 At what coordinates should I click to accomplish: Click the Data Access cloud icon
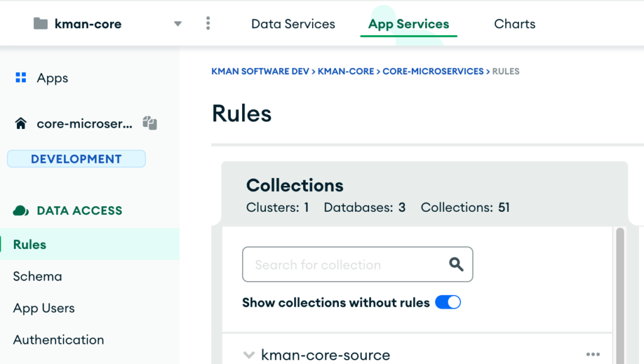[21, 211]
